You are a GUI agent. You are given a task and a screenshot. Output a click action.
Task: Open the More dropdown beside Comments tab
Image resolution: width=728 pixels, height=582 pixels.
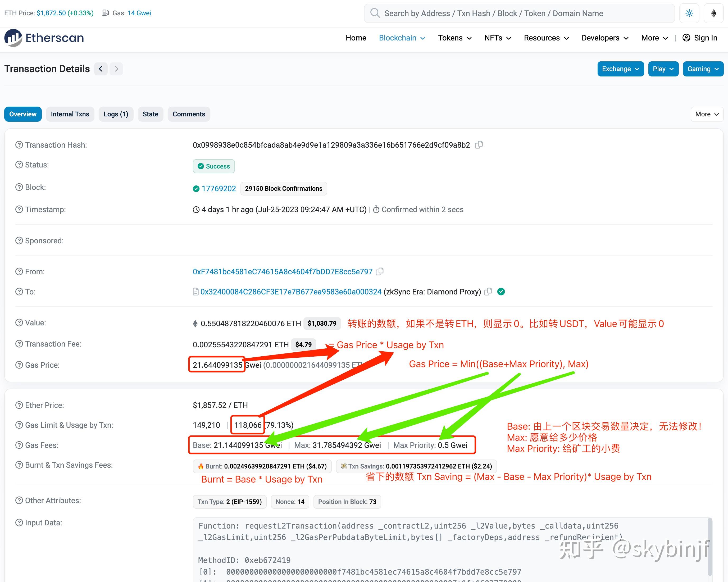click(706, 114)
